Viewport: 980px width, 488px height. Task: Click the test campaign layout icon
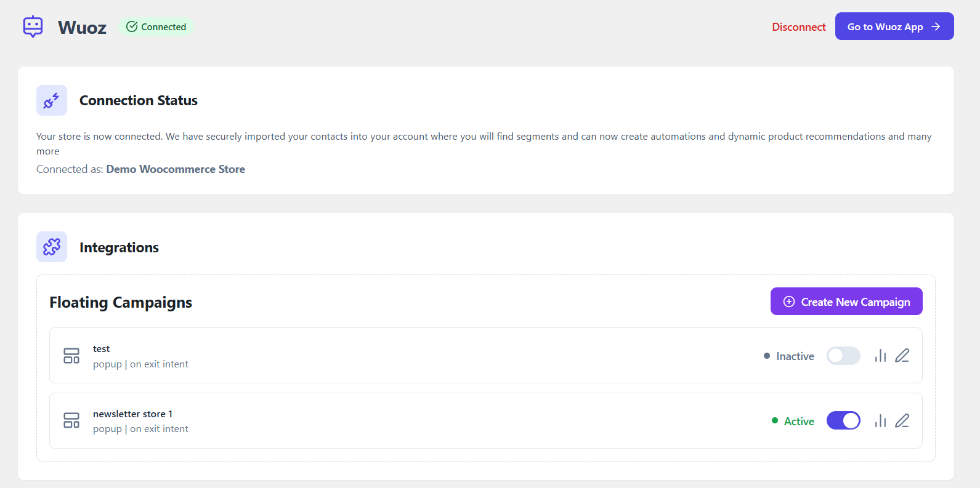[x=71, y=356]
